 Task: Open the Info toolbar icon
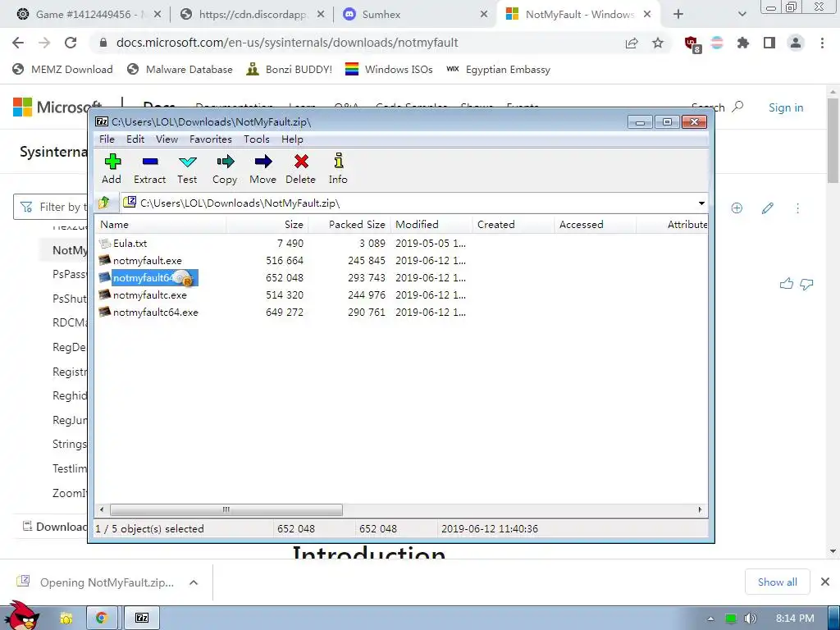click(338, 168)
